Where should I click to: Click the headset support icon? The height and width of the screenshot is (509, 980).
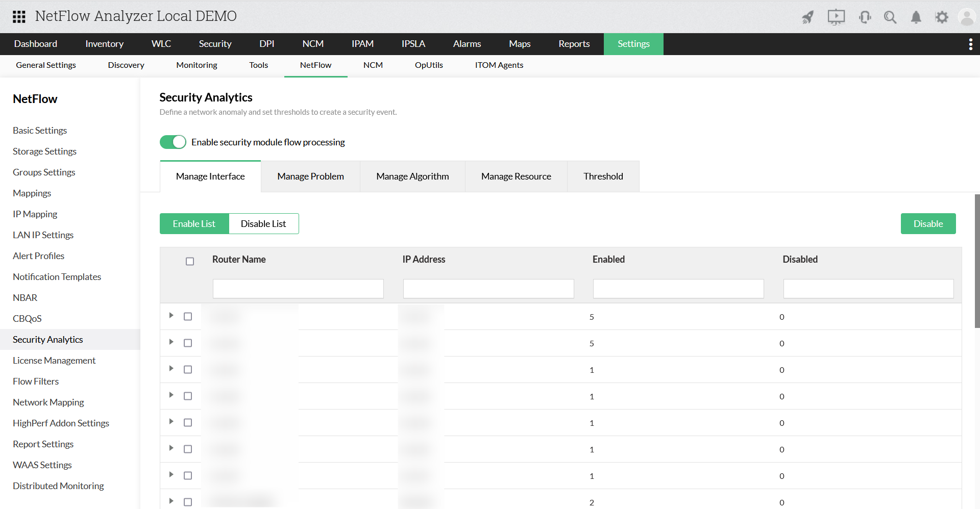(865, 17)
